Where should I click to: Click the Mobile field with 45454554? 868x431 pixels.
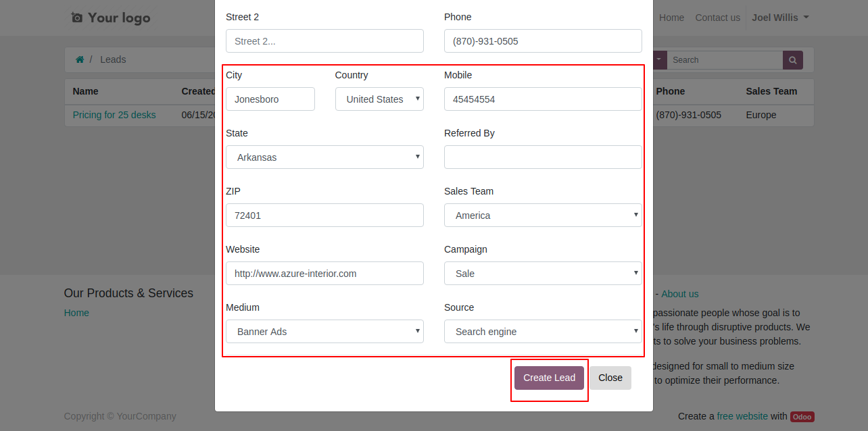point(543,99)
